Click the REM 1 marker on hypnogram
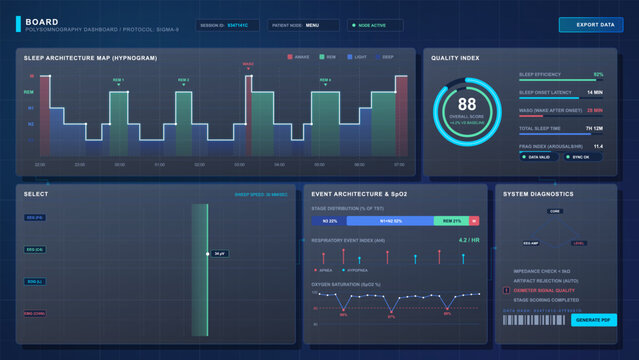The width and height of the screenshot is (639, 360). click(x=119, y=82)
